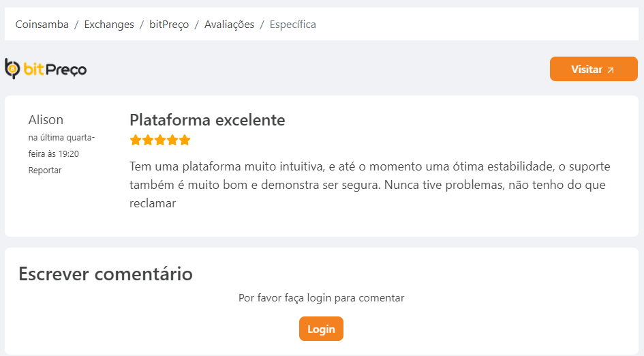Report the review via Reportar
The image size is (644, 356).
pos(45,170)
